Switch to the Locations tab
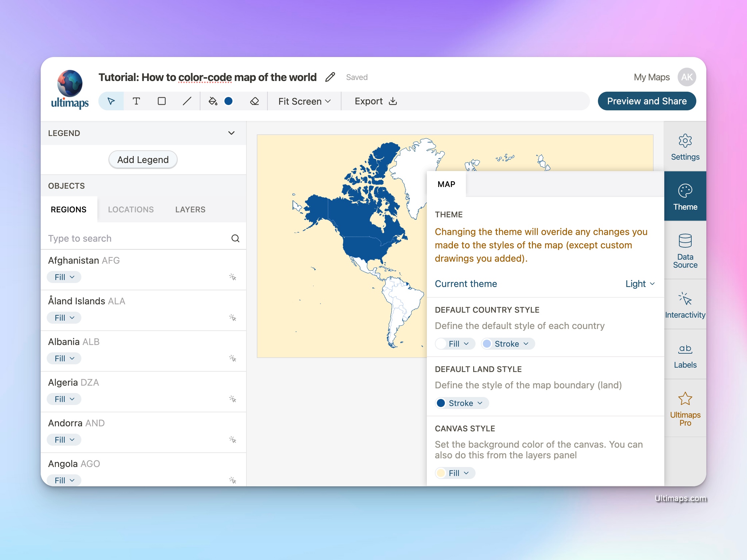 pyautogui.click(x=131, y=209)
